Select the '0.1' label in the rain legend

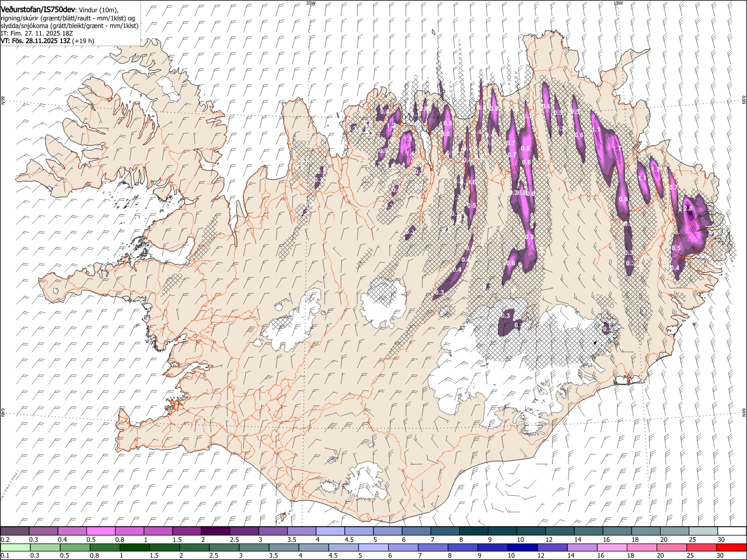[x=5, y=556]
